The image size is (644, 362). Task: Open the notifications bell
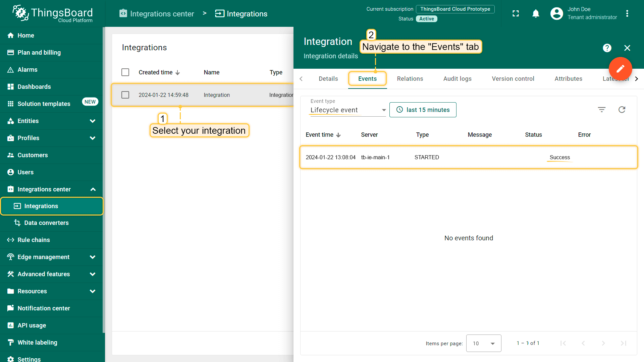(x=536, y=13)
